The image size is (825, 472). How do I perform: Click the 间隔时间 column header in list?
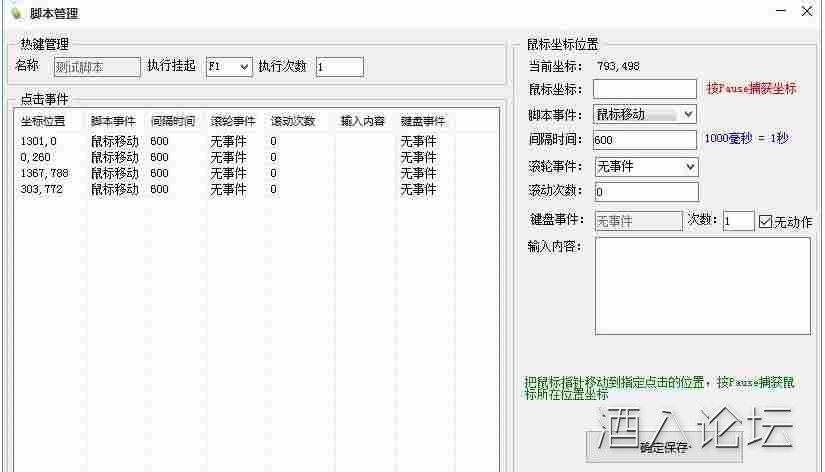(173, 121)
